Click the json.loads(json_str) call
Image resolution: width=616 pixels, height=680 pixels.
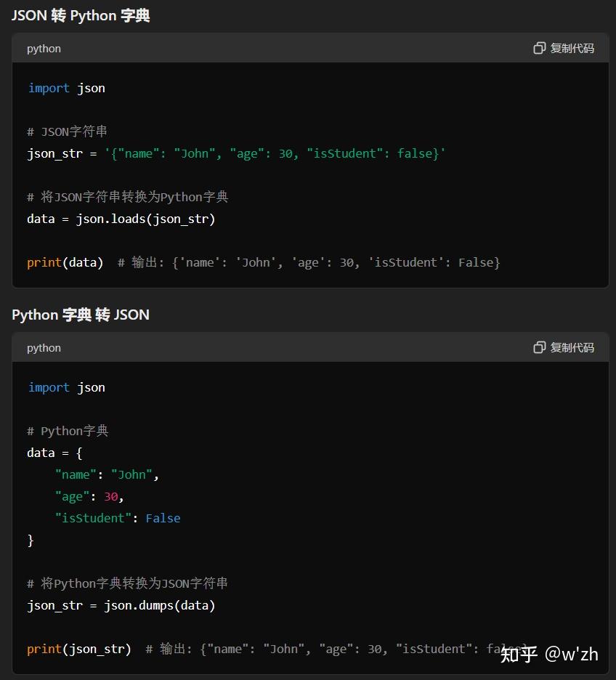[145, 219]
